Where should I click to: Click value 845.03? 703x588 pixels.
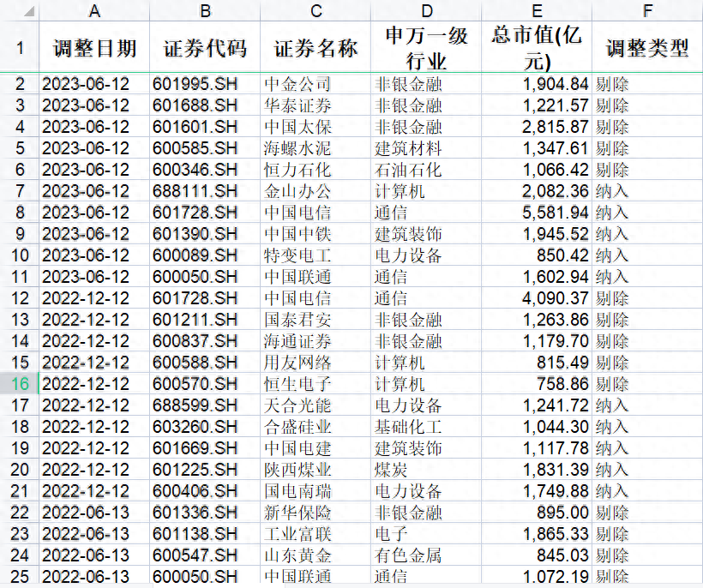537,555
